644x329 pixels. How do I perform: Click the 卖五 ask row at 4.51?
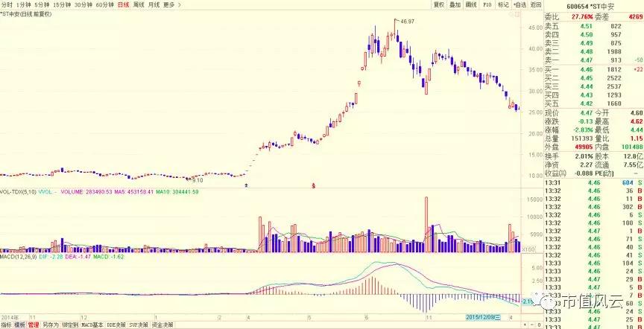[593, 26]
